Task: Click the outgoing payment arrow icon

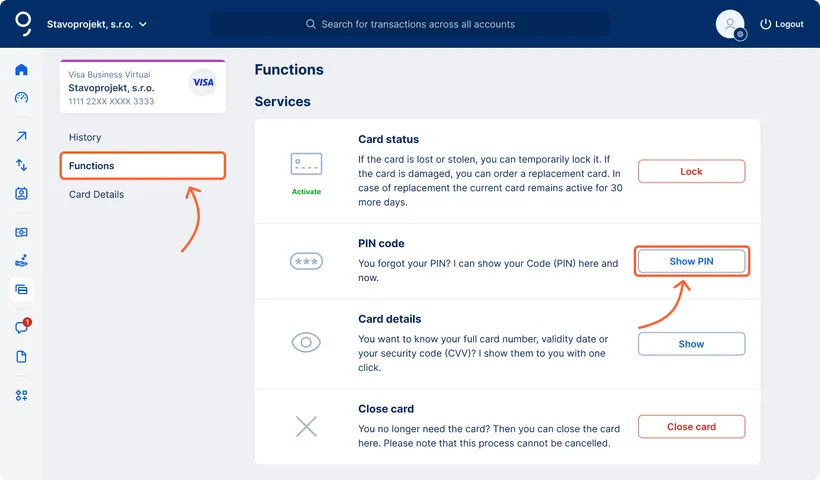Action: coord(21,137)
